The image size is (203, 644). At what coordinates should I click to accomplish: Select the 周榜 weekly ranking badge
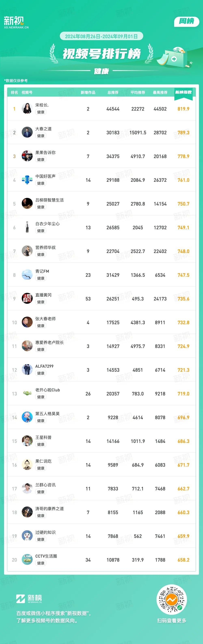187,21
